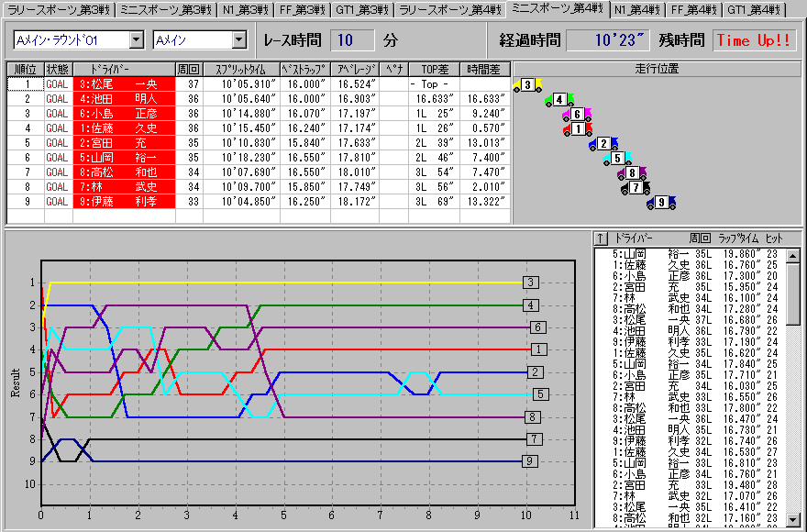
Task: Click the レース時間 minutes input field
Action: click(351, 40)
